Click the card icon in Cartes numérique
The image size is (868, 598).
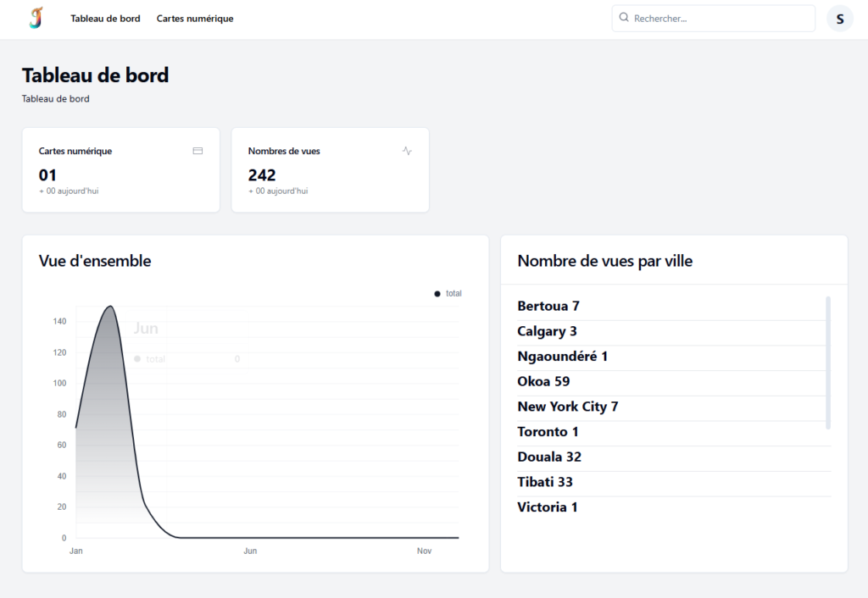tap(198, 151)
